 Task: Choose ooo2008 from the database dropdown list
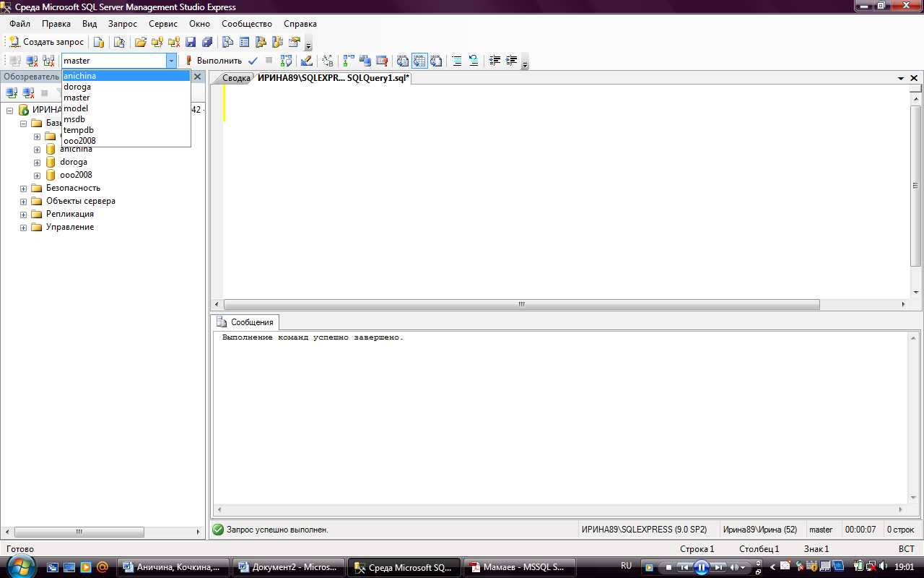(x=126, y=141)
